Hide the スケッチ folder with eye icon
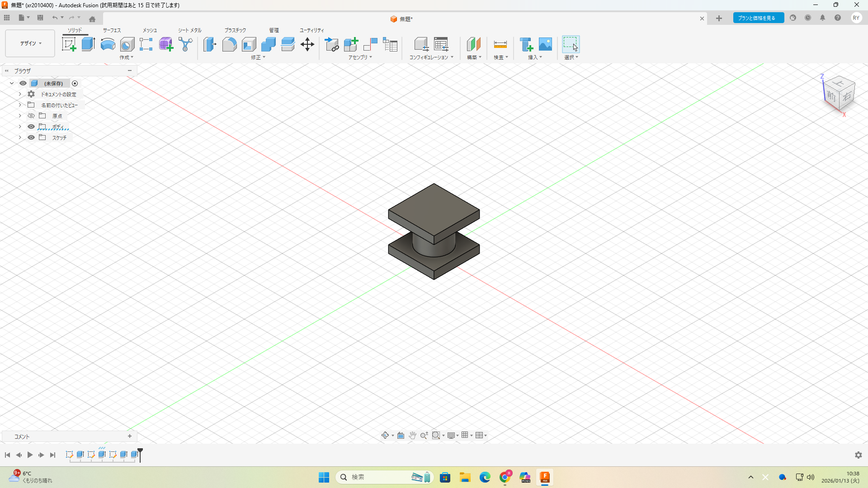Screen dimensions: 868x488 [31, 138]
